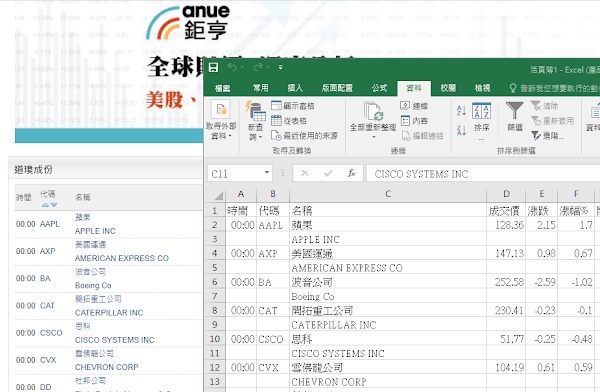The height and width of the screenshot is (392, 600).
Task: Select the CSCO cell in Excel
Action: point(273,339)
